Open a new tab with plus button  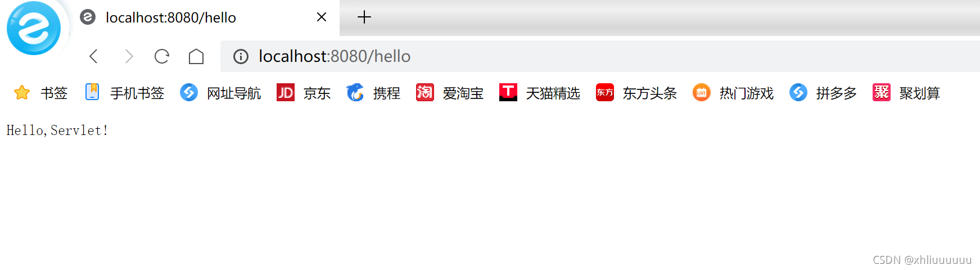click(x=364, y=17)
